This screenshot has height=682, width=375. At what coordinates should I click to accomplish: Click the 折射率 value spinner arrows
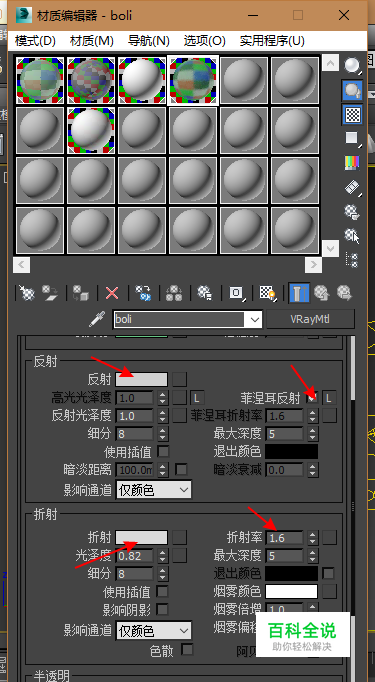coord(313,538)
